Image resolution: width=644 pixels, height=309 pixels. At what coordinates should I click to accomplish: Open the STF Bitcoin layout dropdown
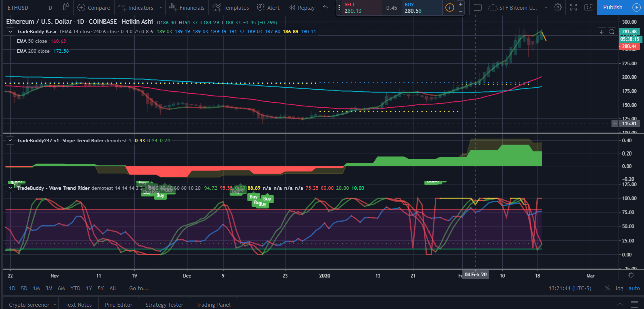click(x=518, y=8)
